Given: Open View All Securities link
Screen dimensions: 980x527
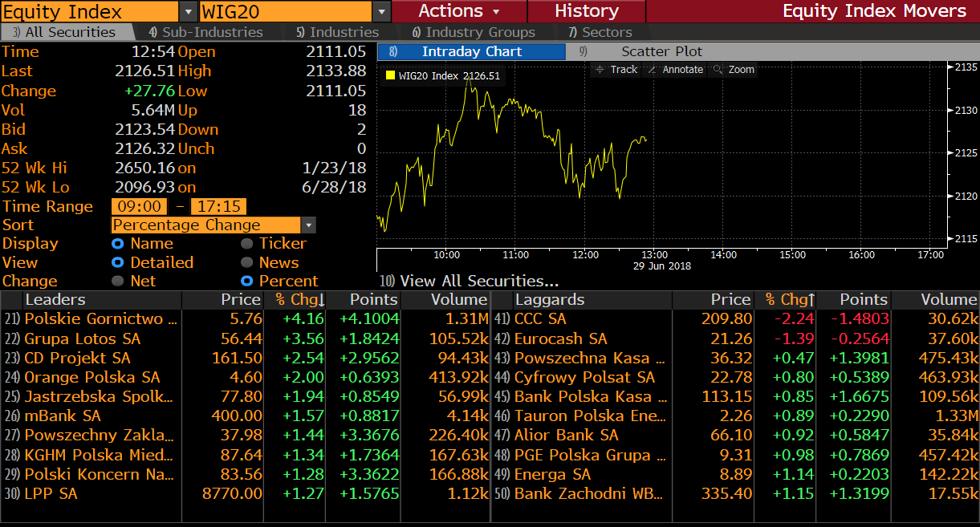Looking at the screenshot, I should pyautogui.click(x=478, y=282).
